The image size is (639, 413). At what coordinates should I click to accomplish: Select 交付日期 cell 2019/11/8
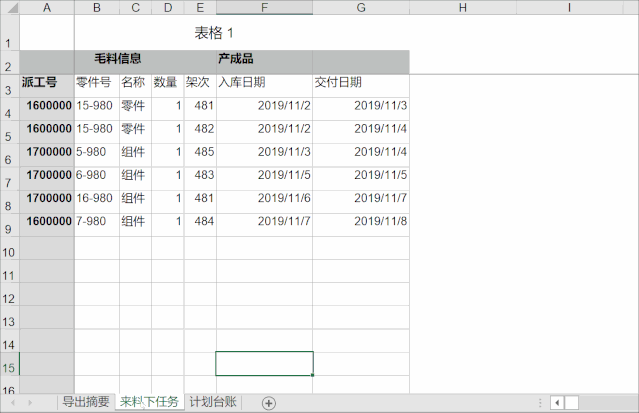coord(361,225)
